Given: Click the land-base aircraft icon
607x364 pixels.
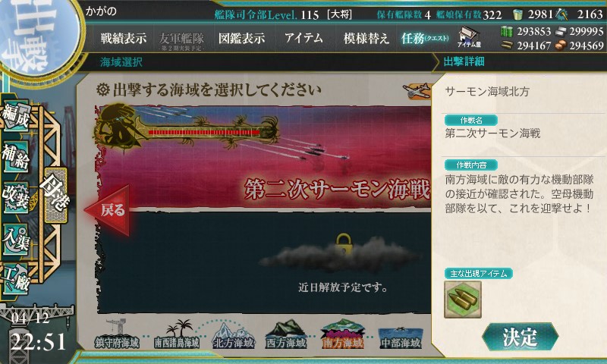Looking at the screenshot, I should click(417, 91).
